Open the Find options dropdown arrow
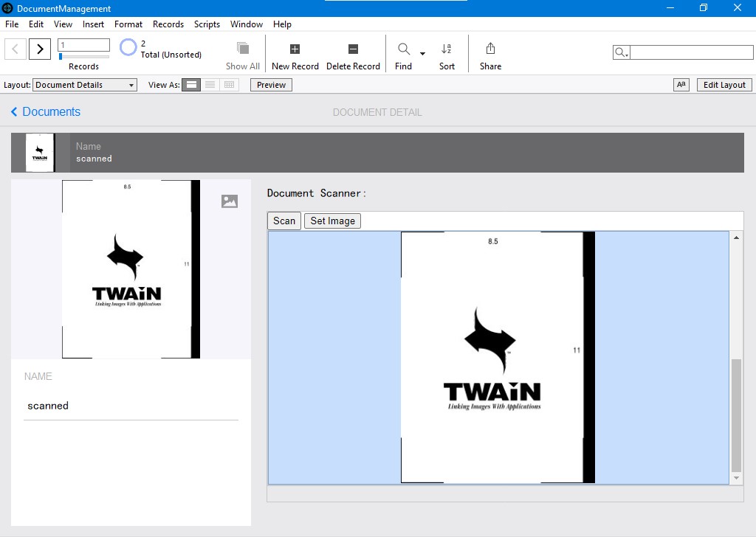756x537 pixels. click(x=422, y=53)
